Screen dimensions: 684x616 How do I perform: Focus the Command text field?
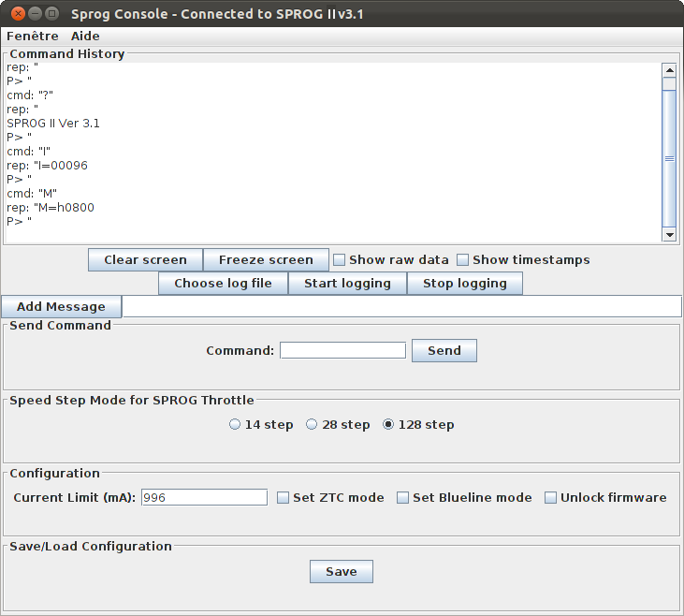tap(342, 350)
